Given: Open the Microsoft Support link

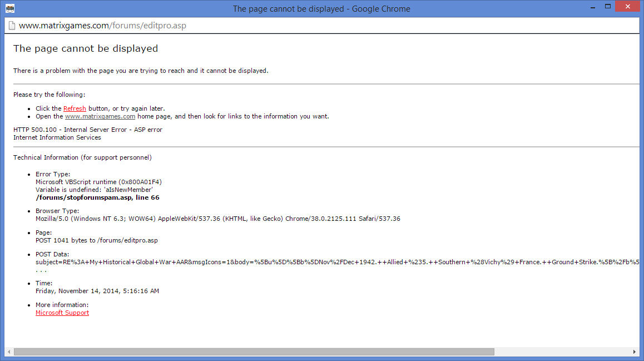Looking at the screenshot, I should pyautogui.click(x=62, y=313).
